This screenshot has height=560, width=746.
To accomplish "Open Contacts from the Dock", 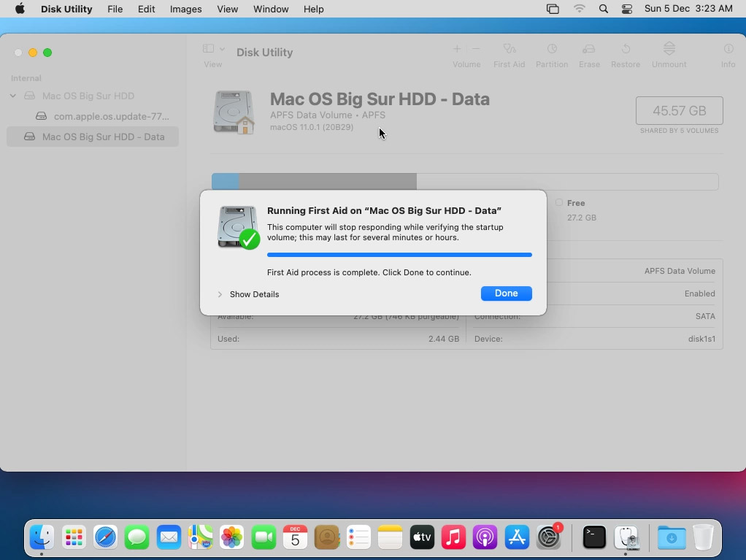I will 327,537.
